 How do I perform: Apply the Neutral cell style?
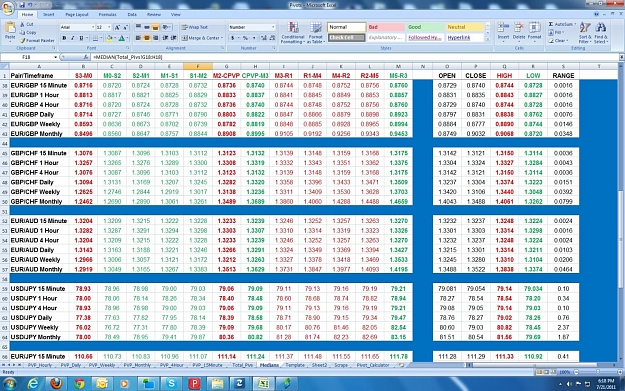465,27
